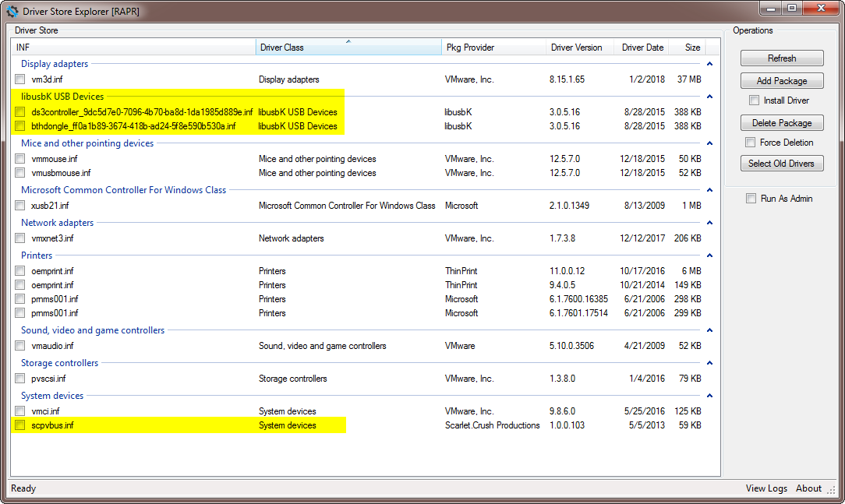Sort by the Driver Version column header
Viewport: 845px width, 504px height.
pyautogui.click(x=581, y=48)
